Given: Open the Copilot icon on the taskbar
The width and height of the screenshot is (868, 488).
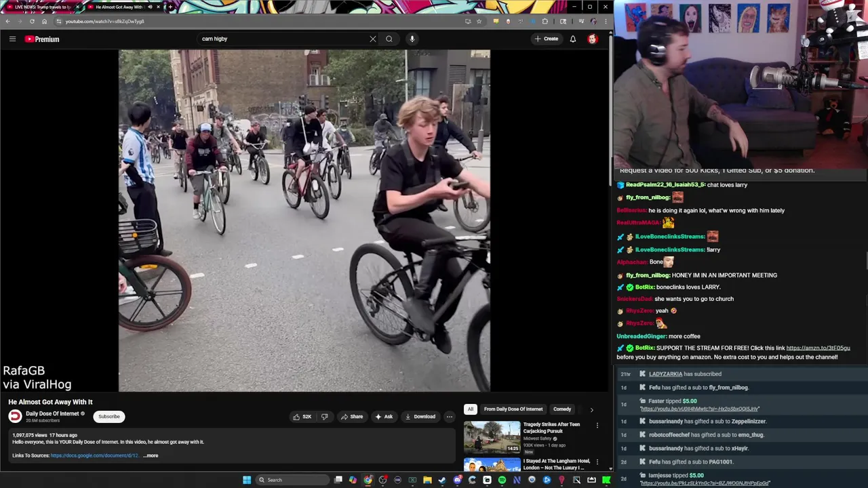Looking at the screenshot, I should point(353,480).
